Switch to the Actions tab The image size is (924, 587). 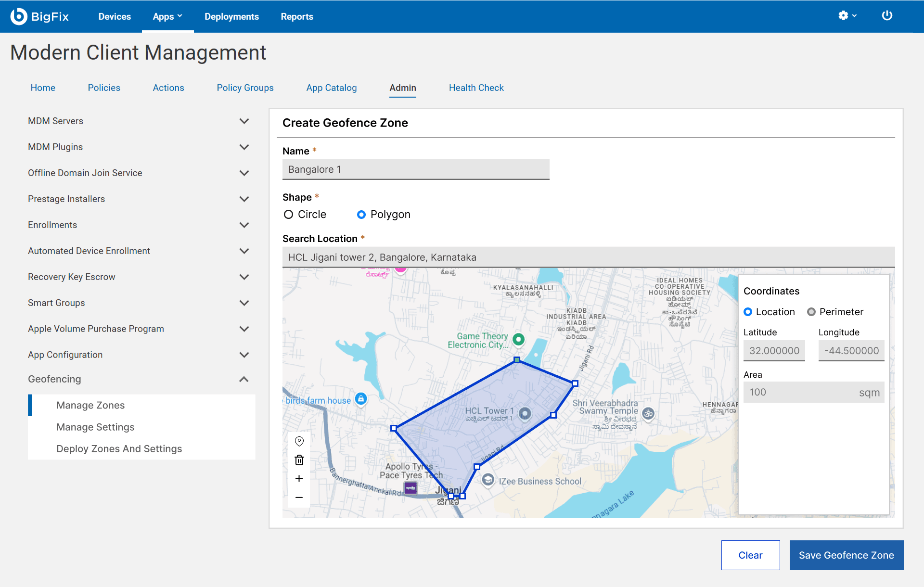coord(168,88)
